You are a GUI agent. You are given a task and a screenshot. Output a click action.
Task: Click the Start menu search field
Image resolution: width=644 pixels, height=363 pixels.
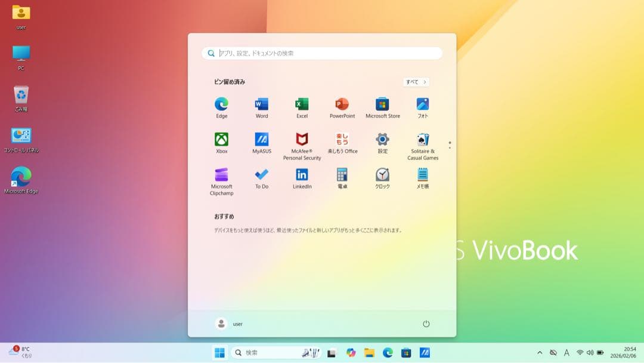point(322,53)
